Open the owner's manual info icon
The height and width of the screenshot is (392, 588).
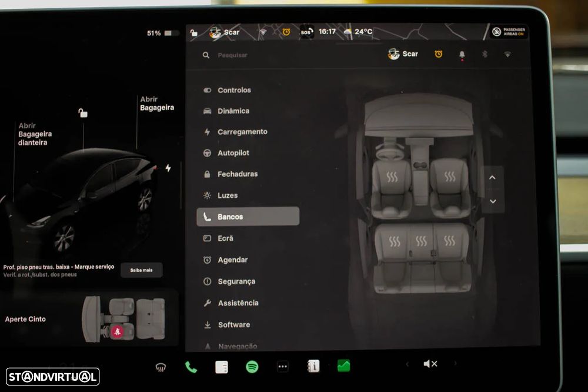pyautogui.click(x=313, y=366)
